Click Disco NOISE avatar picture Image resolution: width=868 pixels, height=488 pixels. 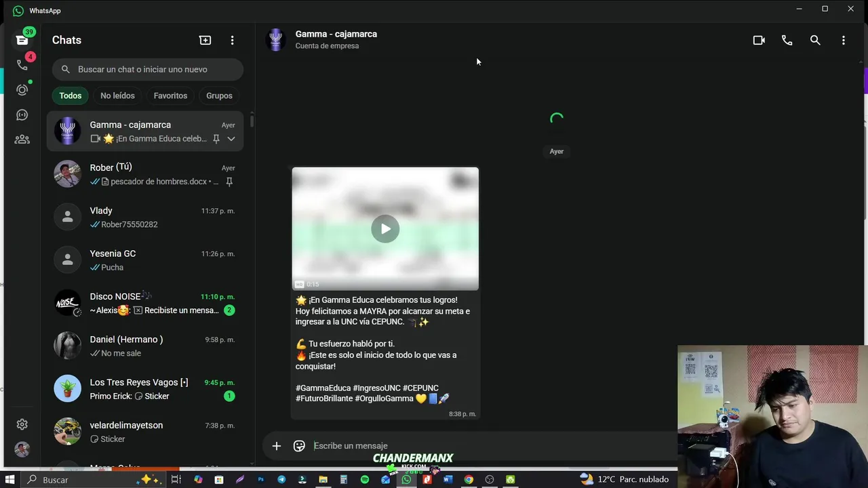coord(67,303)
